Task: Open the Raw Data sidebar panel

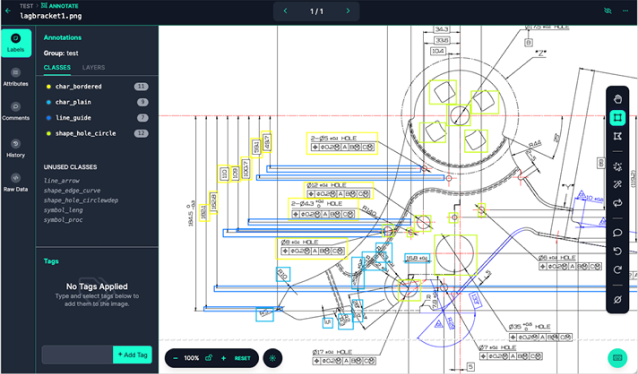Action: coord(16,183)
